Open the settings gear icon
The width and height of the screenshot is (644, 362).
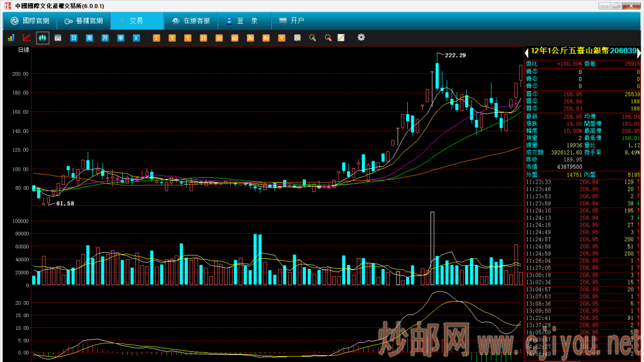(x=361, y=38)
